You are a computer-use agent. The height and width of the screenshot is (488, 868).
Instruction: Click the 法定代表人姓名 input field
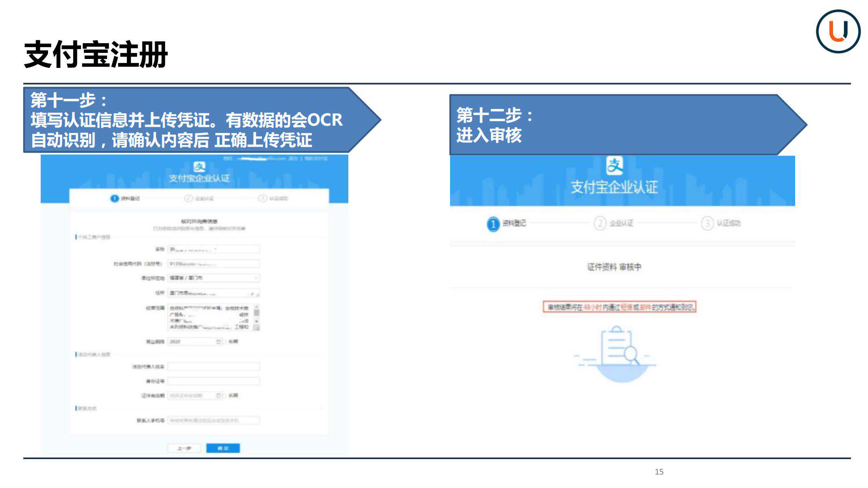click(x=214, y=367)
